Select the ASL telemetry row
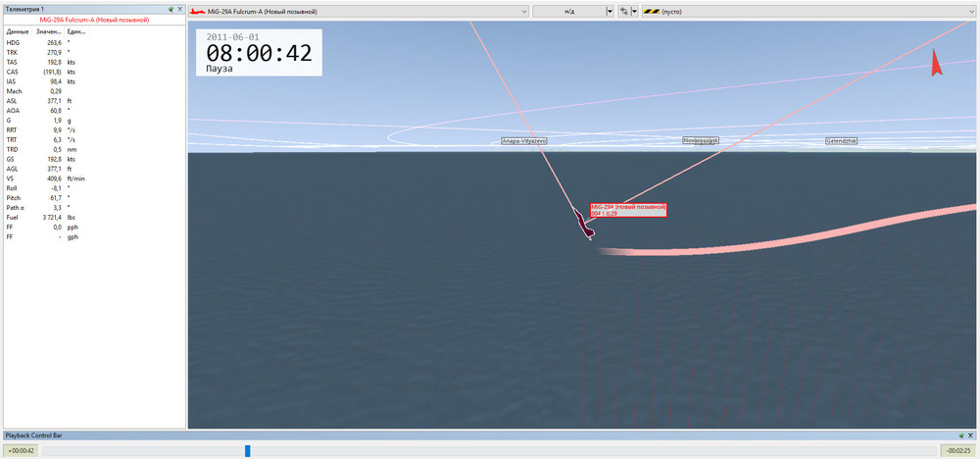 [x=94, y=101]
